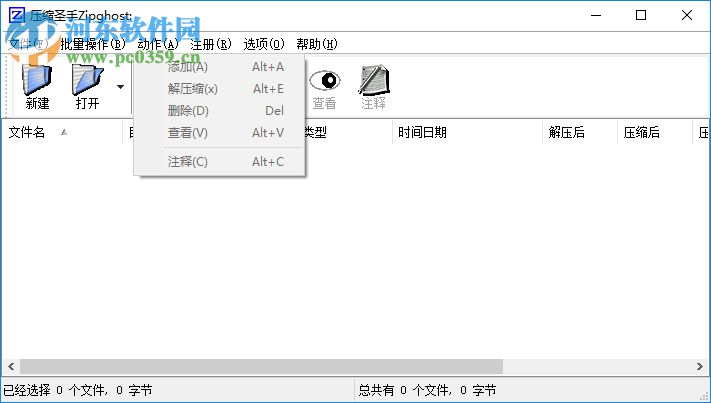Maximize the Zipghost window
Screen dimensions: 711x403
coord(641,15)
